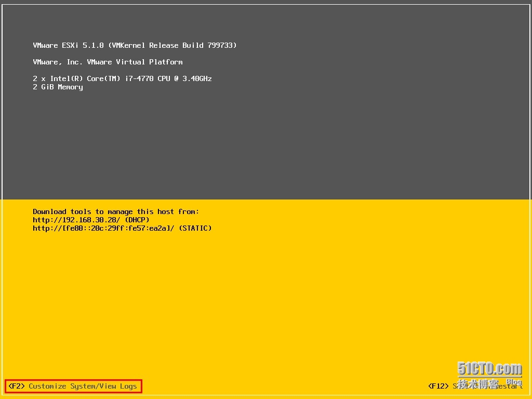Image resolution: width=532 pixels, height=399 pixels.
Task: Click the Download tools to manage text
Action: click(116, 212)
